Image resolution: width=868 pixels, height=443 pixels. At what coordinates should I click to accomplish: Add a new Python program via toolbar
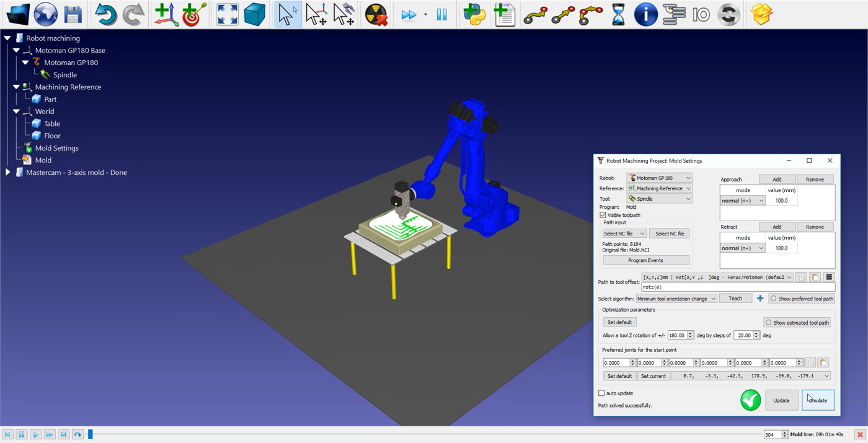click(473, 14)
